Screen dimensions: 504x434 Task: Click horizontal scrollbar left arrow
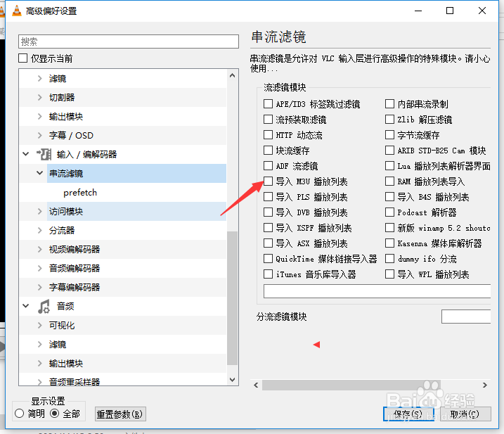pyautogui.click(x=256, y=385)
